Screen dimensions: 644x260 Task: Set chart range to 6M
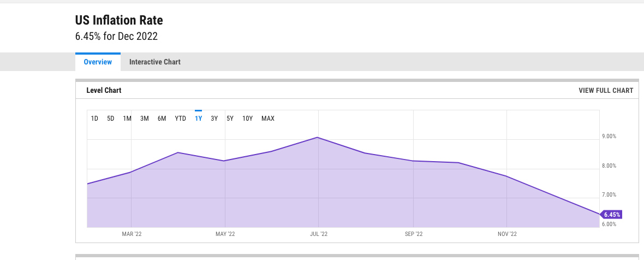click(x=162, y=119)
